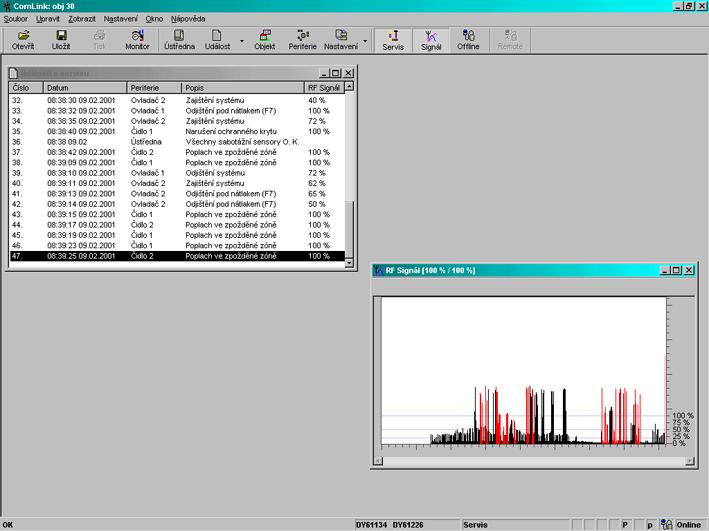
Task: Open a file with Otevřít toolbar button
Action: click(x=23, y=40)
